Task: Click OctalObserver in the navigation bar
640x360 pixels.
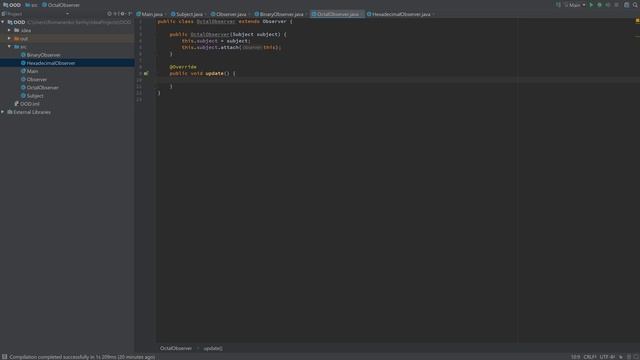Action: [x=61, y=5]
